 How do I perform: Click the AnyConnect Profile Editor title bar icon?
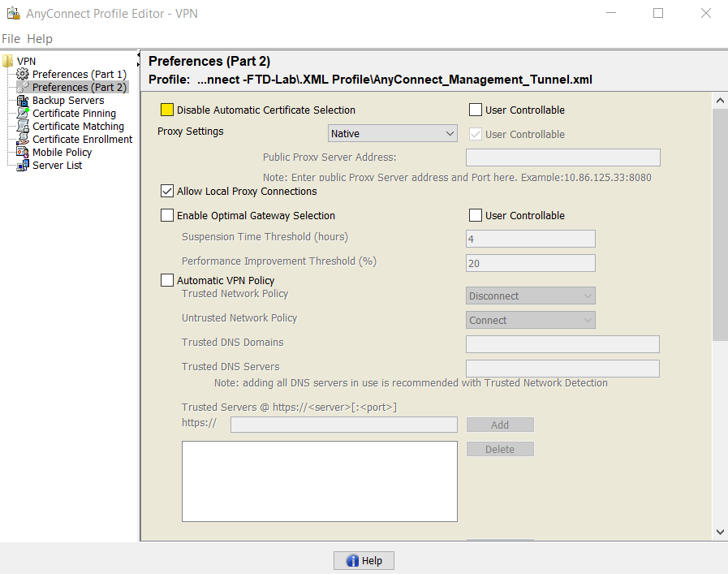[x=14, y=14]
